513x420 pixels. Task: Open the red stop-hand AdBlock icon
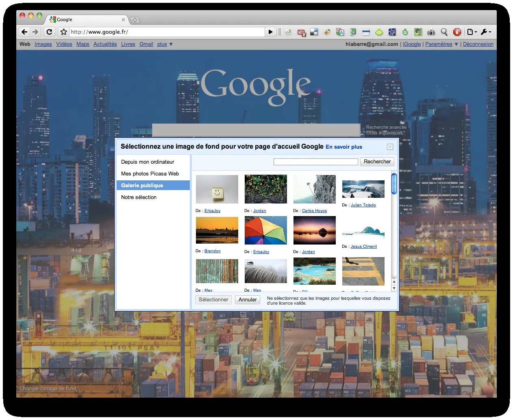tap(457, 32)
